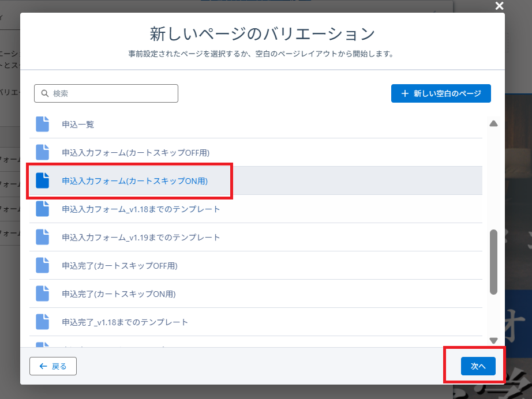Click the page icon for 申込入力フォーム(カートスキップOFF用)
Image resolution: width=532 pixels, height=399 pixels.
click(x=43, y=152)
